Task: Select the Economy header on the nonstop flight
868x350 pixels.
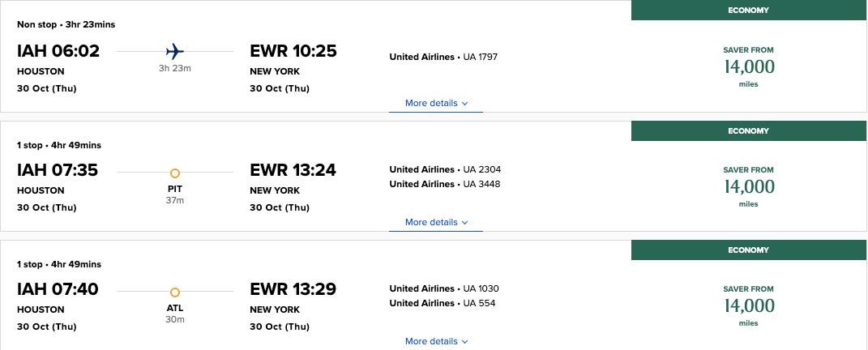Action: click(x=749, y=11)
